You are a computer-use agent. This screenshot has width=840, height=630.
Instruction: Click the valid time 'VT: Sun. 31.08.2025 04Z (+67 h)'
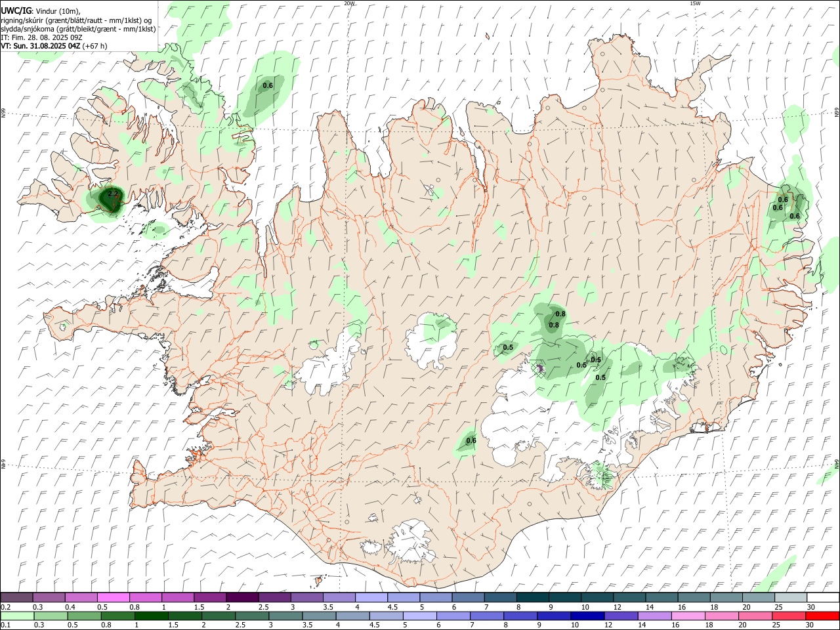pos(54,45)
